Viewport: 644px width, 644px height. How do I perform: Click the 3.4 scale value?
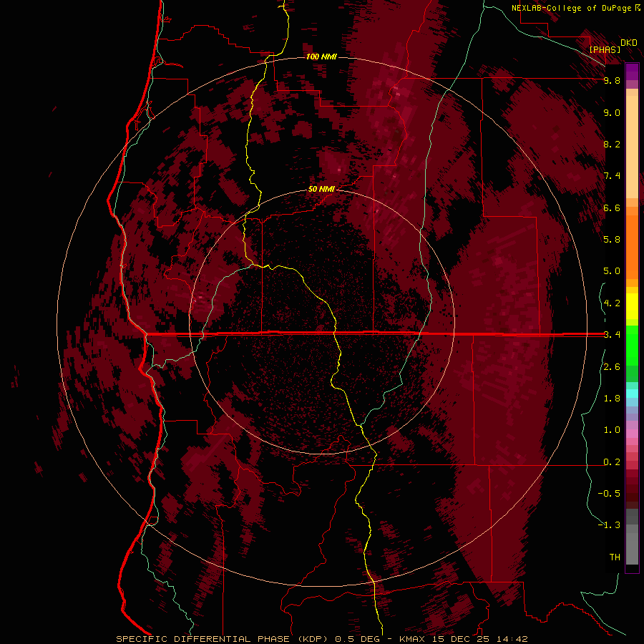(x=612, y=335)
